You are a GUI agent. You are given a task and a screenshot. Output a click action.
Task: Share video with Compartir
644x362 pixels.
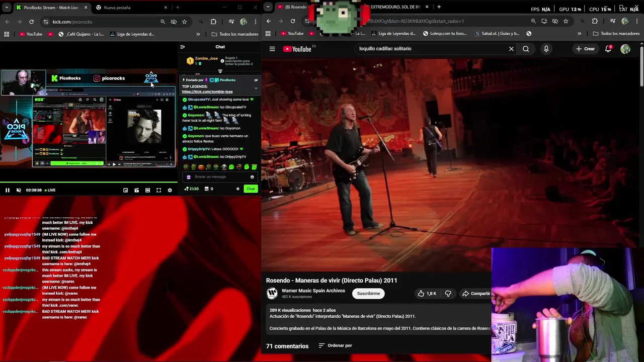click(x=476, y=294)
